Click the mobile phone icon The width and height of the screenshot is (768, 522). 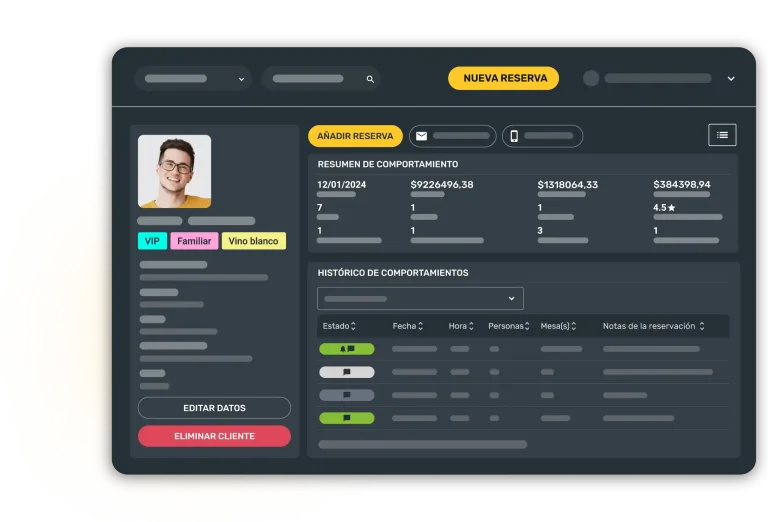(514, 136)
